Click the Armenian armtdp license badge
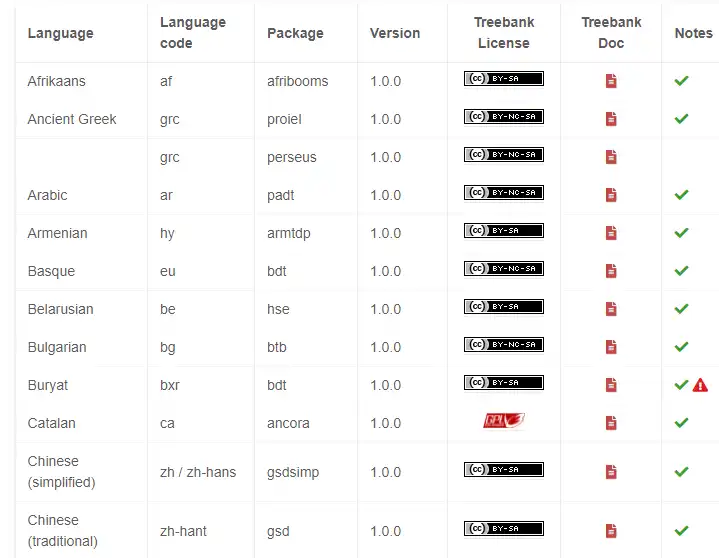This screenshot has width=719, height=558. 503,231
